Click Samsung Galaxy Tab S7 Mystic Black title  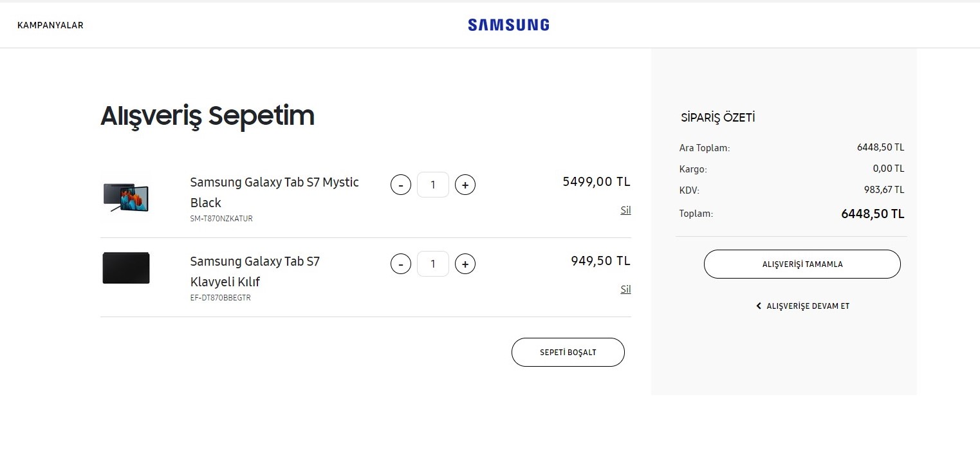click(275, 192)
